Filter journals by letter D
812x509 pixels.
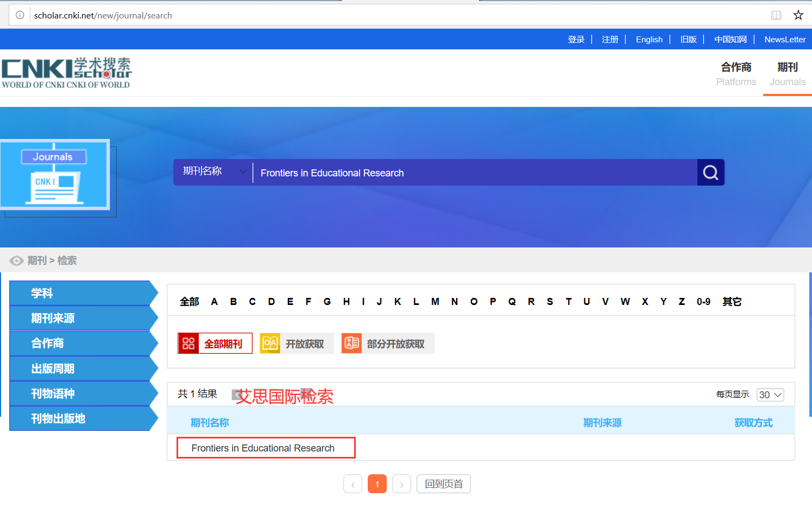click(x=272, y=302)
